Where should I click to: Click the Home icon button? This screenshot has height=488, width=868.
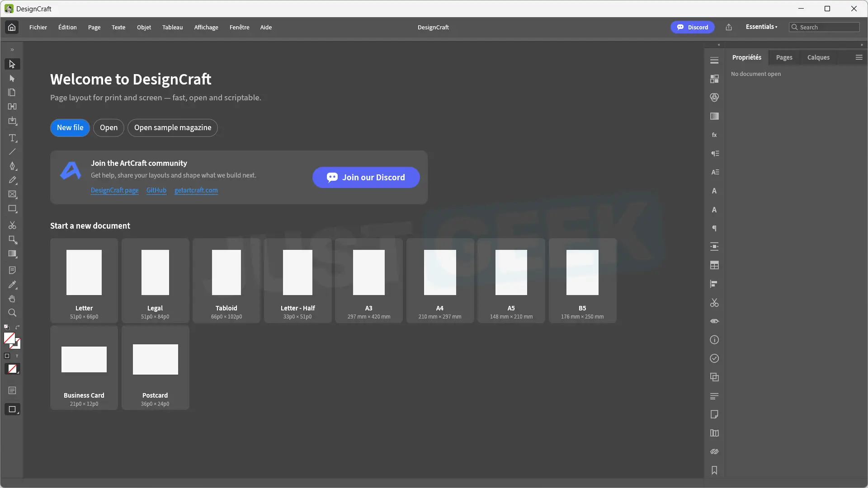(12, 27)
